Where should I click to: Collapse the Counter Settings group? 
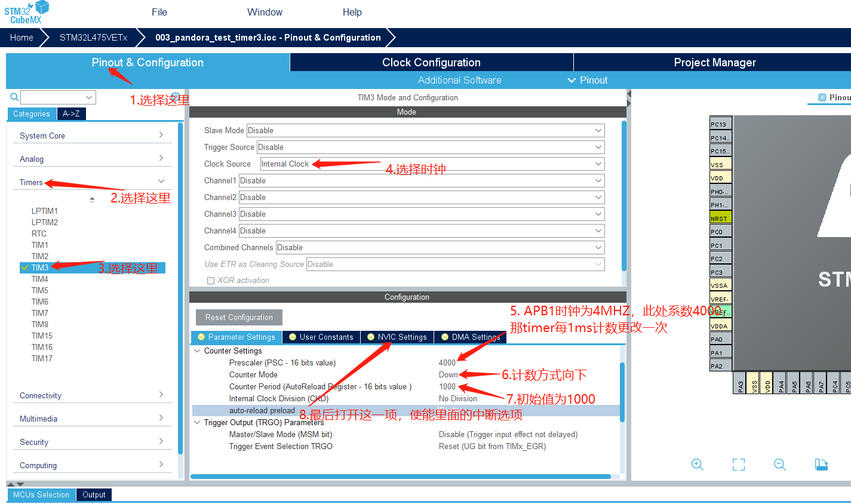click(198, 351)
